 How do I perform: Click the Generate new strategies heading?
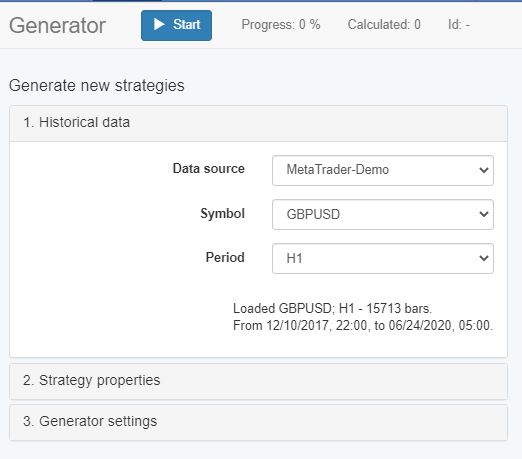coord(97,86)
